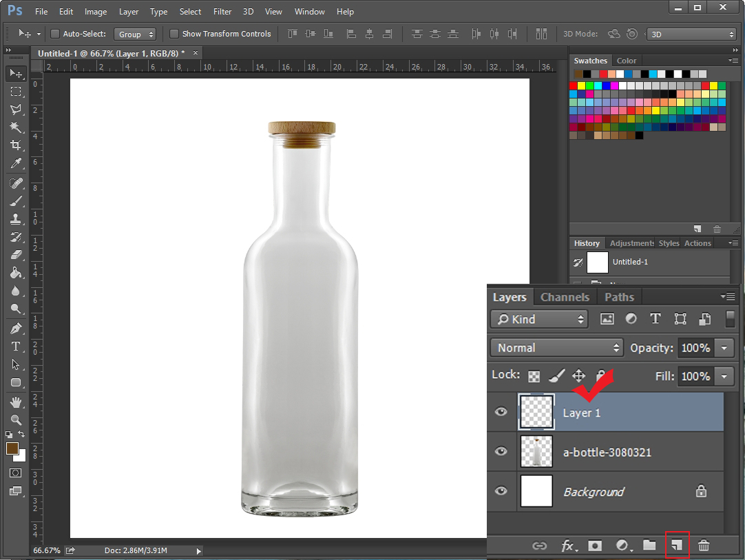
Task: Open the Opacity slider dropdown arrow
Action: 724,348
